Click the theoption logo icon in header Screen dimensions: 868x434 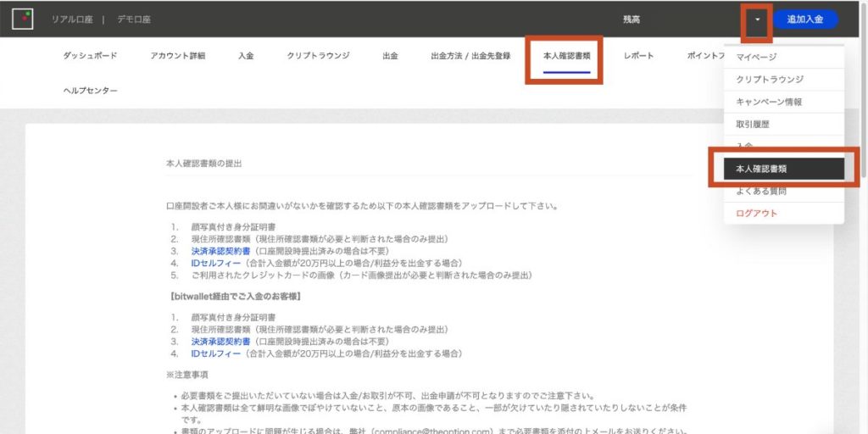coord(22,19)
